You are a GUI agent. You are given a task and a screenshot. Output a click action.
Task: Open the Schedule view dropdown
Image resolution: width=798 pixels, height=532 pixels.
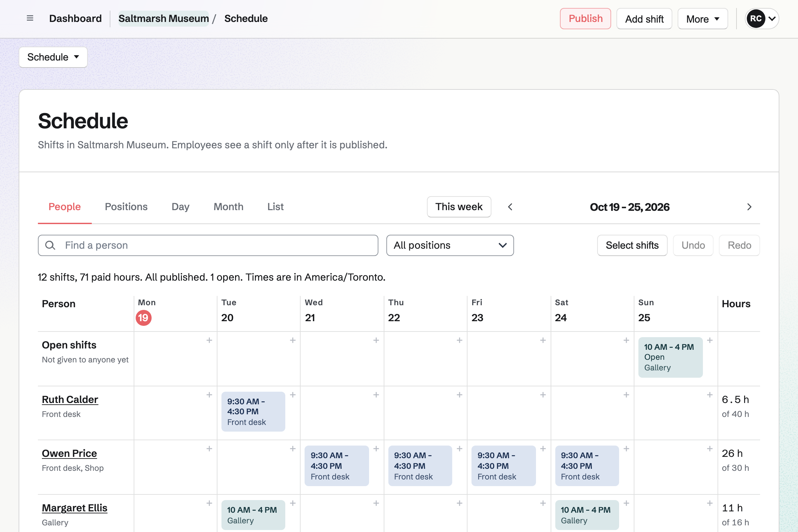point(53,57)
